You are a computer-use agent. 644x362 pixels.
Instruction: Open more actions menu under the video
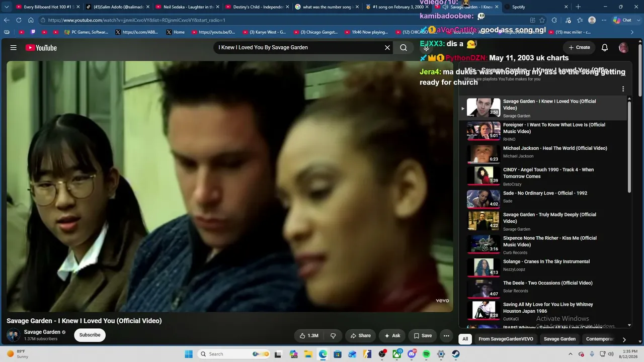[x=446, y=335]
